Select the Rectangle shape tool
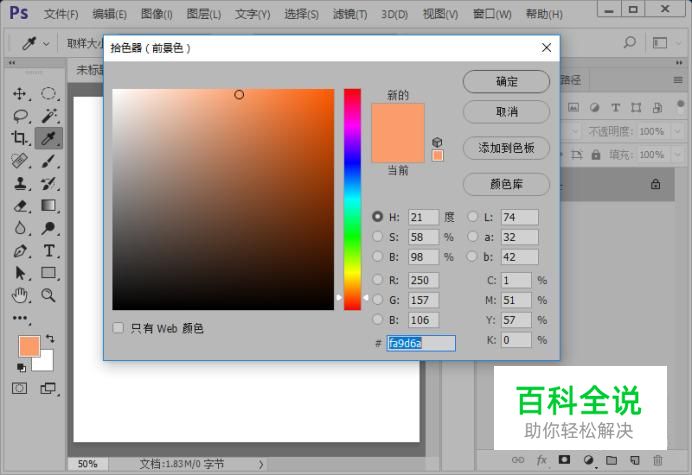692x475 pixels. point(49,273)
